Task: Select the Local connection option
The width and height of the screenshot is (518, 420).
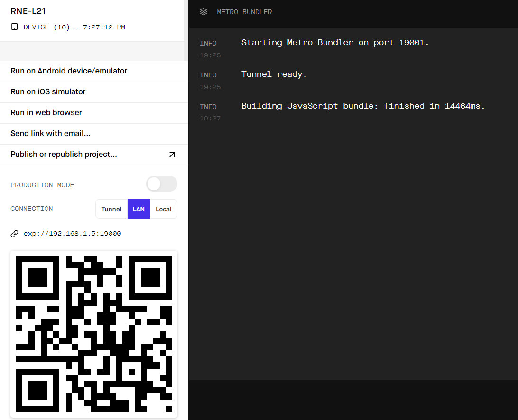Action: [x=164, y=209]
